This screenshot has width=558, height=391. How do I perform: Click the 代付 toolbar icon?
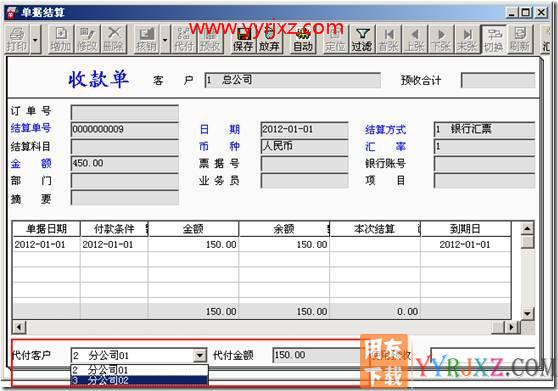(x=184, y=39)
